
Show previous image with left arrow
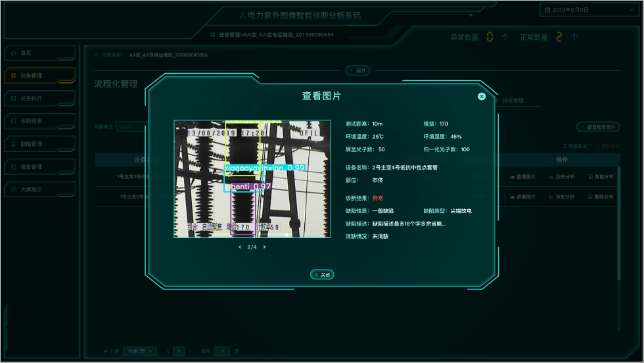[239, 247]
